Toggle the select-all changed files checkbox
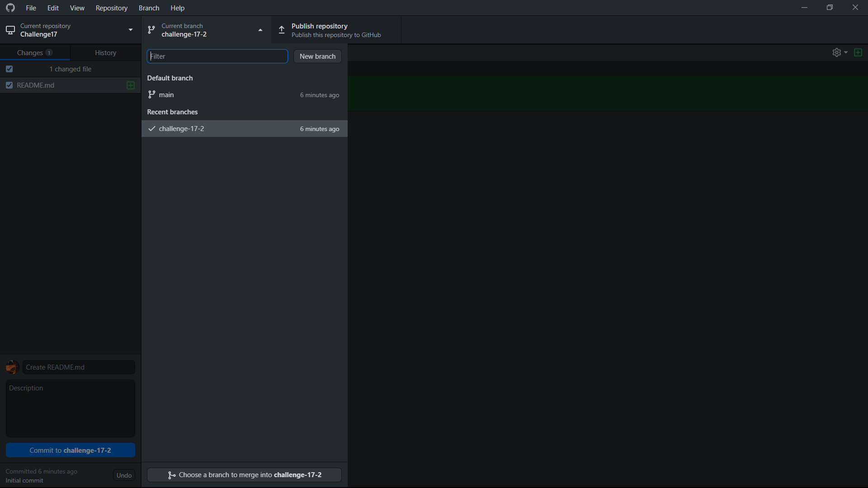This screenshot has width=868, height=488. pyautogui.click(x=9, y=69)
